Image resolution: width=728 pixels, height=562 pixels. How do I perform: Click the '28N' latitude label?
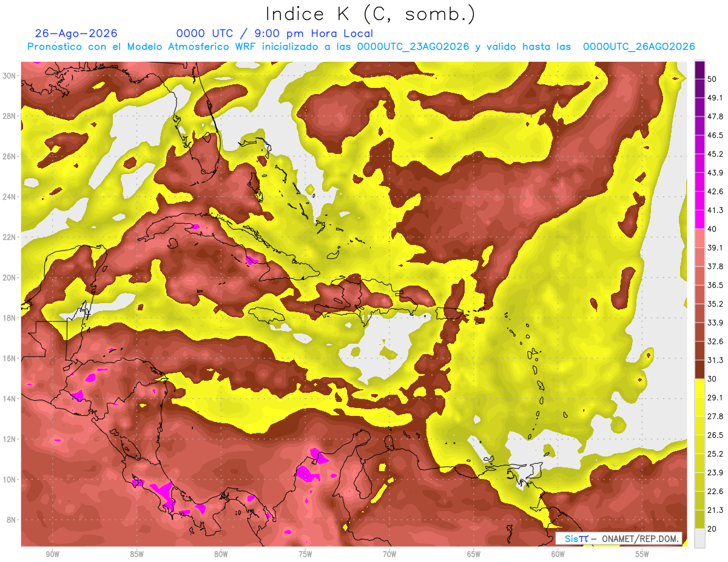point(10,116)
